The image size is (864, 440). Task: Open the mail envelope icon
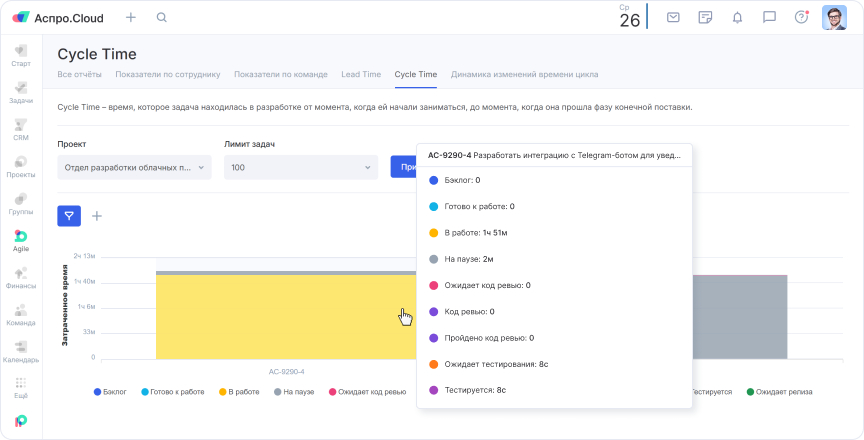click(x=673, y=18)
